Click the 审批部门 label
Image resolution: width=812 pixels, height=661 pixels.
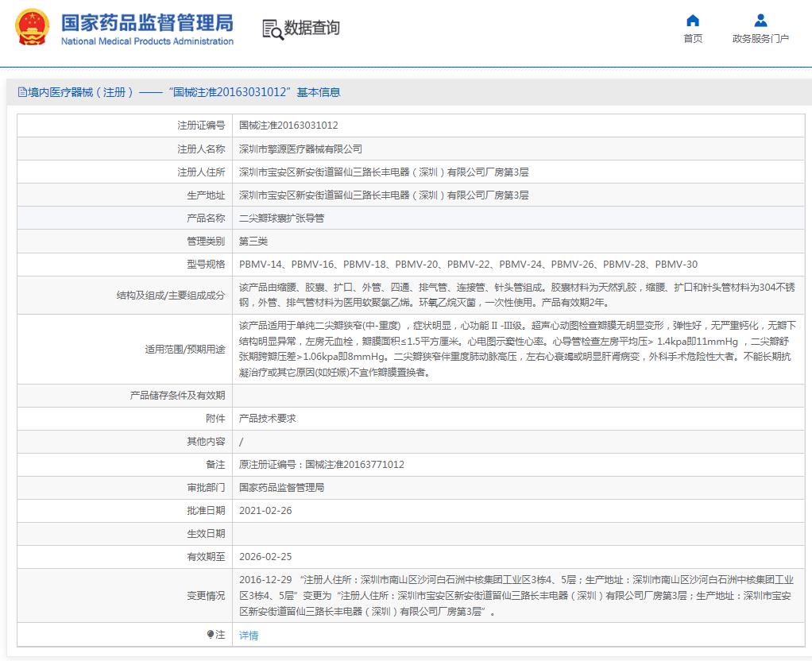pyautogui.click(x=206, y=488)
